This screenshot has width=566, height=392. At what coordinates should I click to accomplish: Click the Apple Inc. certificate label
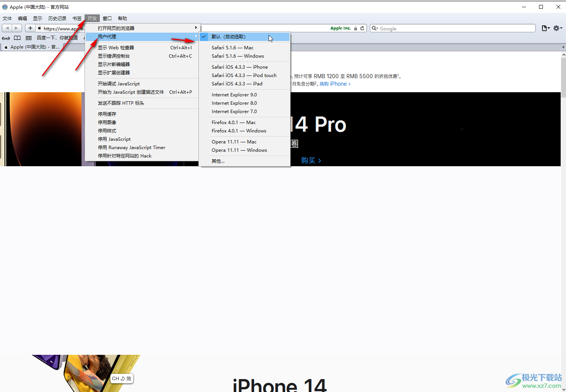[340, 28]
